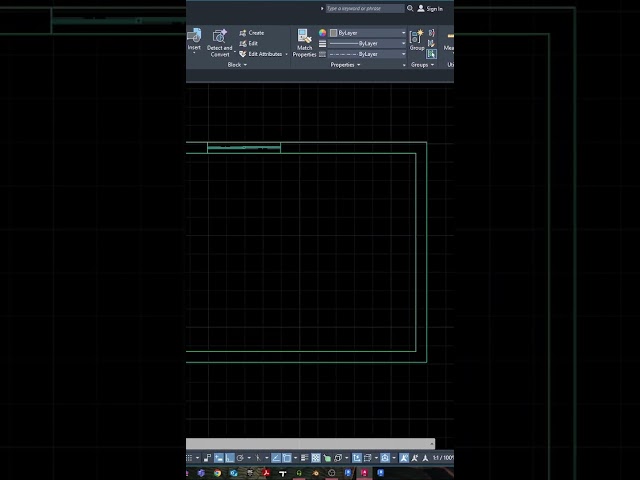Image resolution: width=640 pixels, height=480 pixels.
Task: Open the Properties panel dialog launcher arrow
Action: point(404,65)
